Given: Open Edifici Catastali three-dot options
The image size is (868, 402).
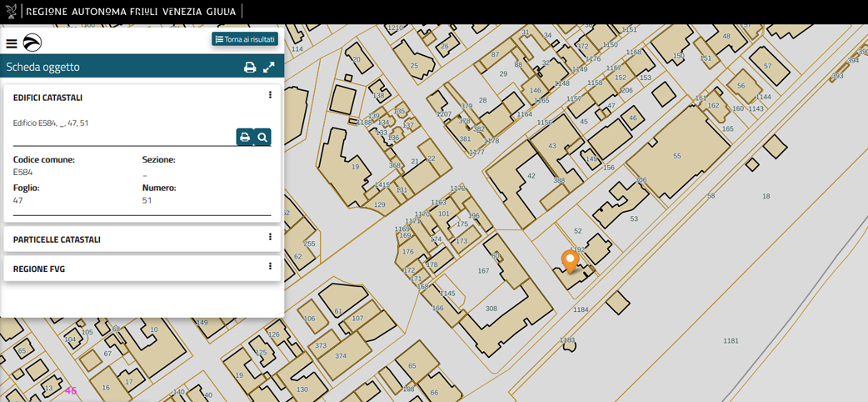Looking at the screenshot, I should 270,96.
